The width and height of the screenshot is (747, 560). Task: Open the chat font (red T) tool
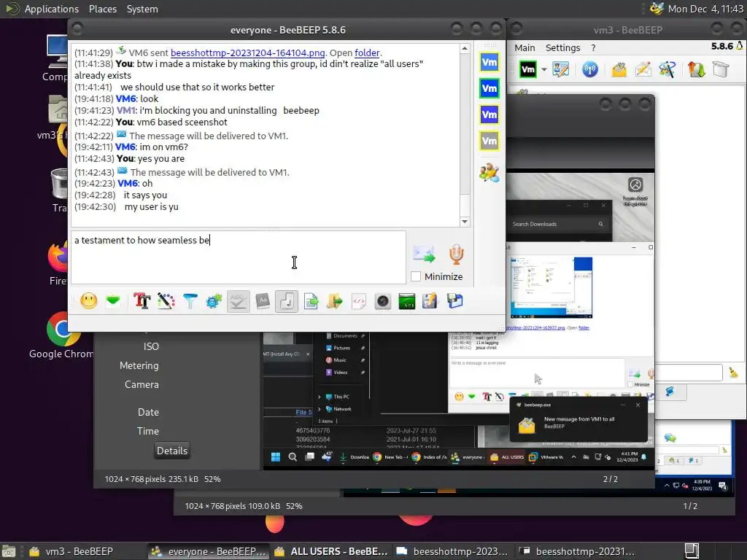(142, 301)
